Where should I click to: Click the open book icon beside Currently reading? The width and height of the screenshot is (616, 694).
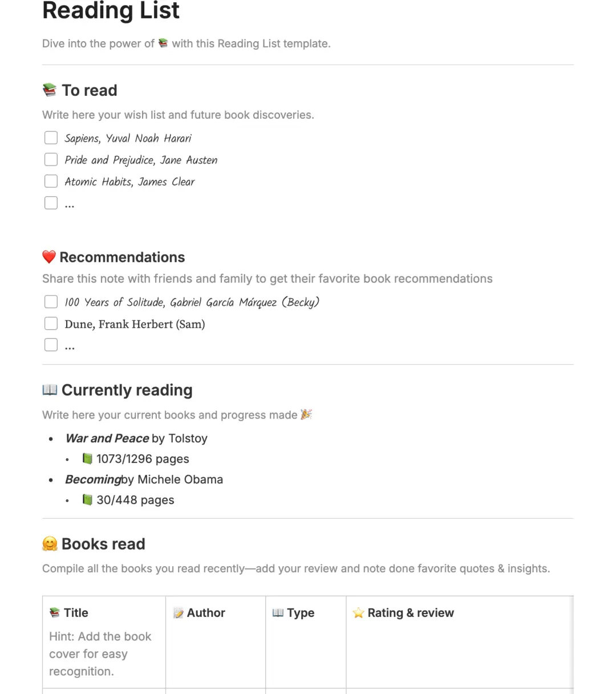tap(50, 389)
